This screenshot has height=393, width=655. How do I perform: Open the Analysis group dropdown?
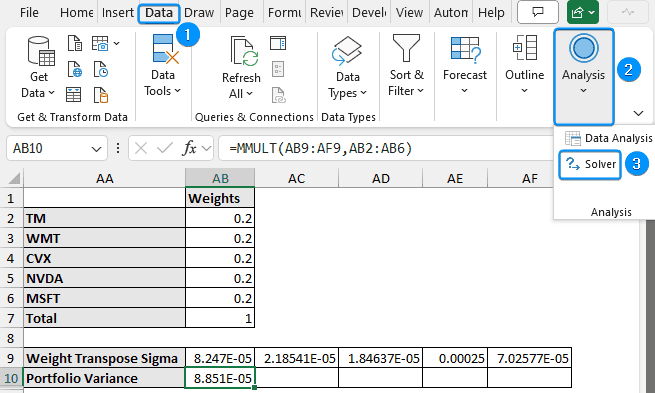[584, 76]
